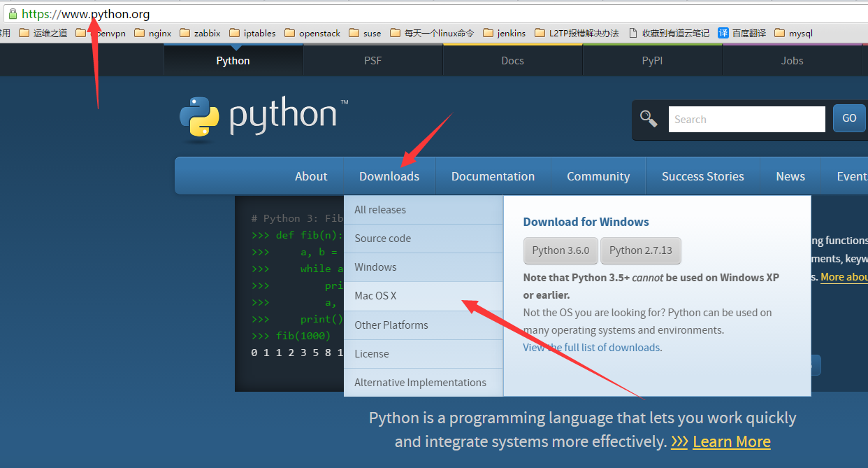Select Alternative Implementations from Downloads menu
This screenshot has width=868, height=468.
tap(424, 383)
